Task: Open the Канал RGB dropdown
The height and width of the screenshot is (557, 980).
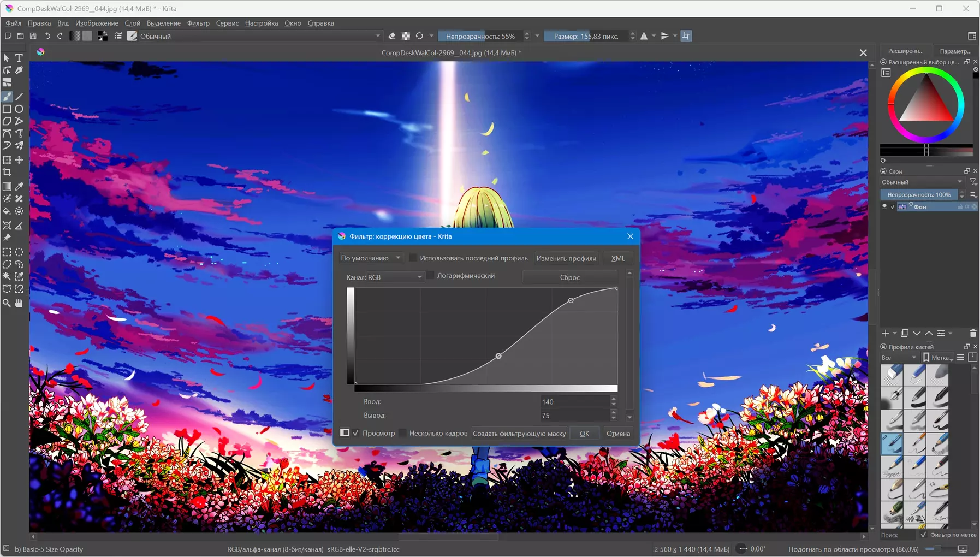Action: pyautogui.click(x=395, y=277)
